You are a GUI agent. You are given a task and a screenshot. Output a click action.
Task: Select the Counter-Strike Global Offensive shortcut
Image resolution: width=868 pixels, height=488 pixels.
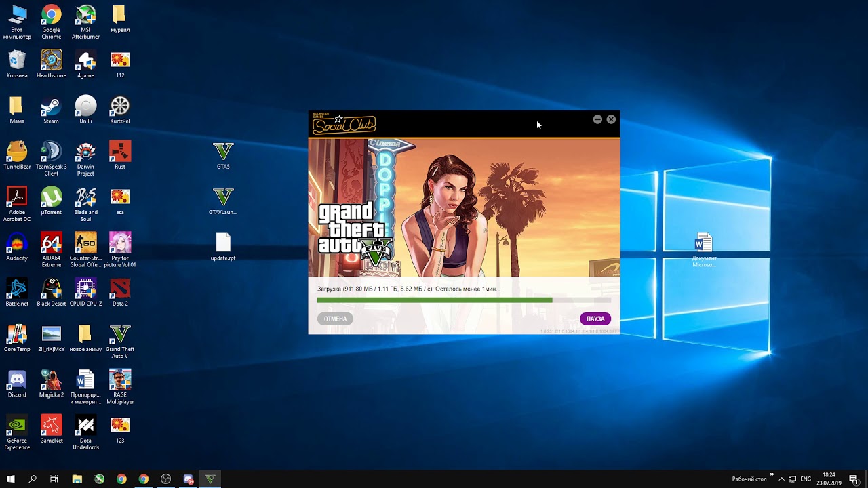85,250
